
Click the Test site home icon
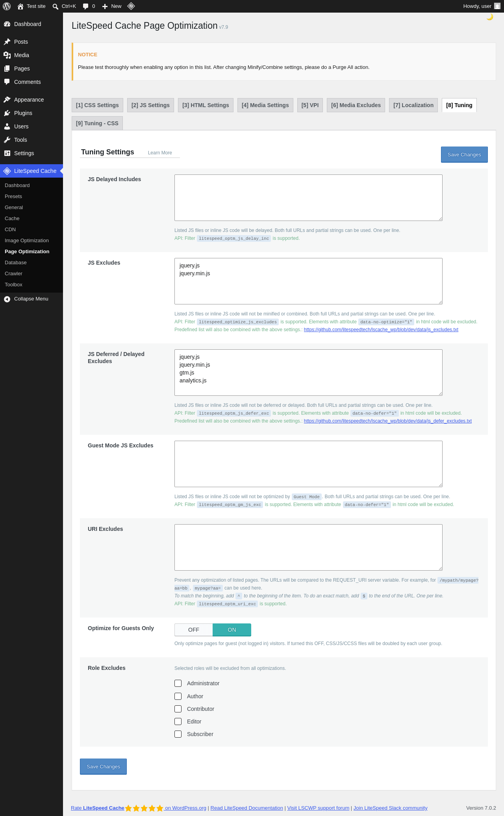20,6
